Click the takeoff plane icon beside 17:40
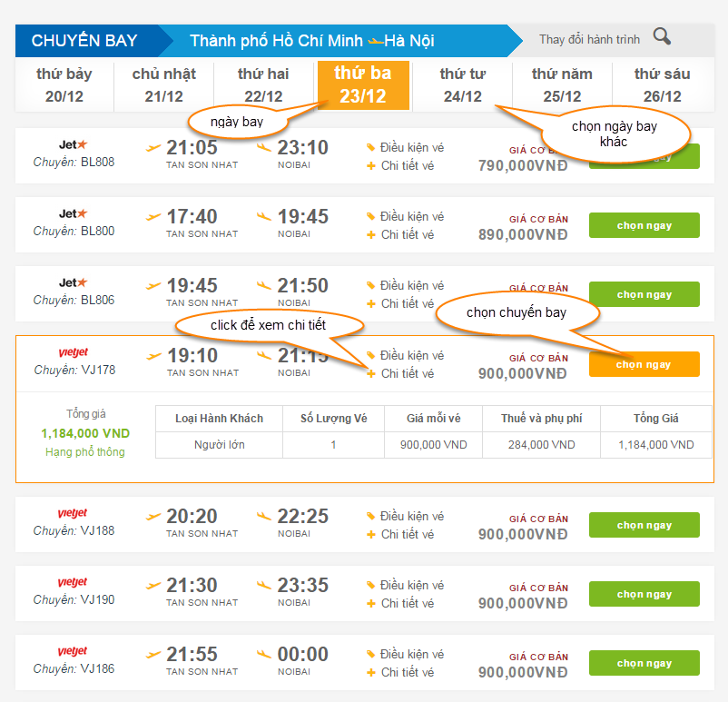The height and width of the screenshot is (702, 728). tap(153, 216)
